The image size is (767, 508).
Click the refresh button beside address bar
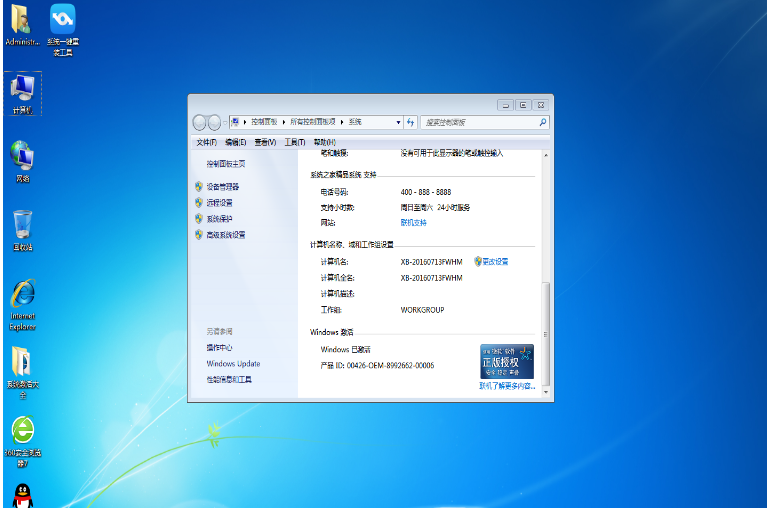pyautogui.click(x=410, y=122)
